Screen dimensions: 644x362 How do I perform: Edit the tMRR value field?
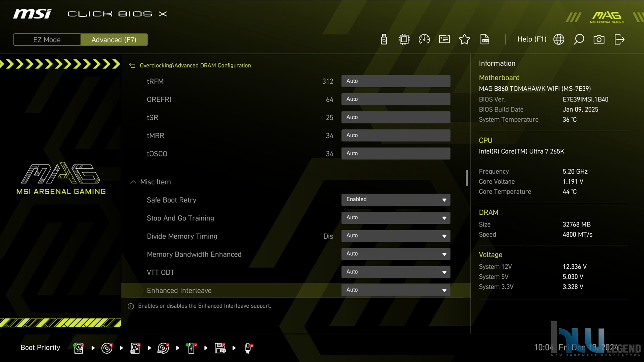click(x=396, y=135)
